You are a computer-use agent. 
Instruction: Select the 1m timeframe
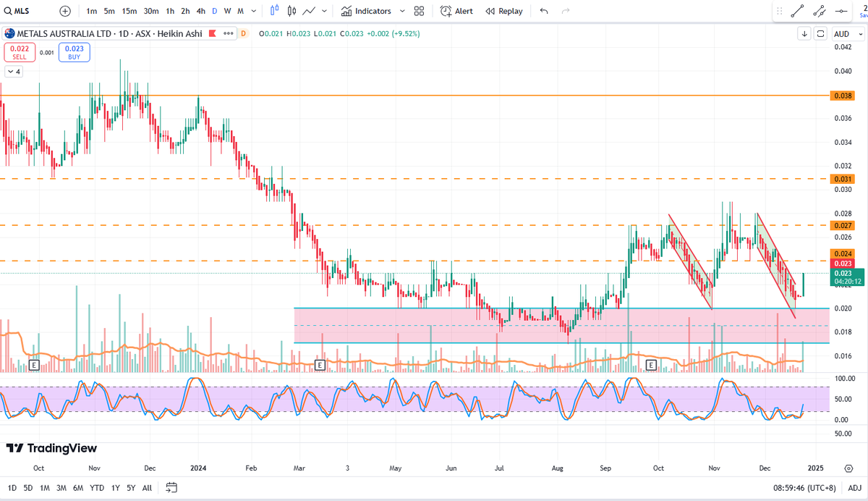pos(92,11)
